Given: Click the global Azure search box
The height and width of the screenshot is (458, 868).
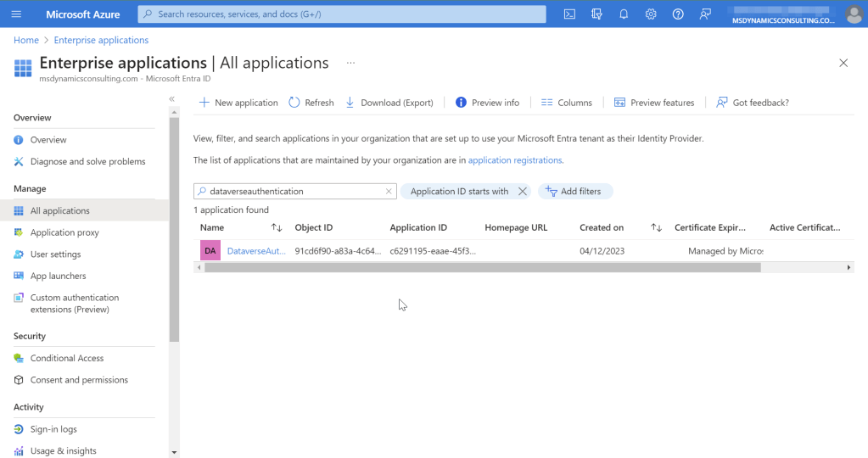Looking at the screenshot, I should (342, 14).
